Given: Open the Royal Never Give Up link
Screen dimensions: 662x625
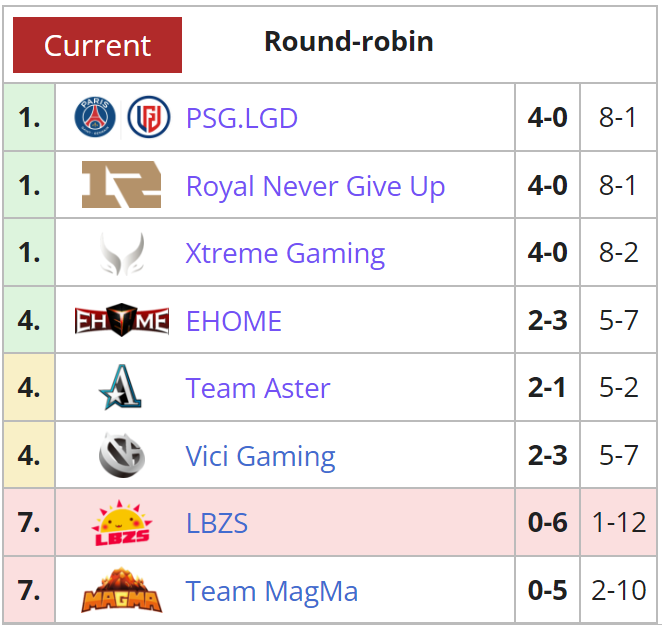Looking at the screenshot, I should (x=315, y=186).
